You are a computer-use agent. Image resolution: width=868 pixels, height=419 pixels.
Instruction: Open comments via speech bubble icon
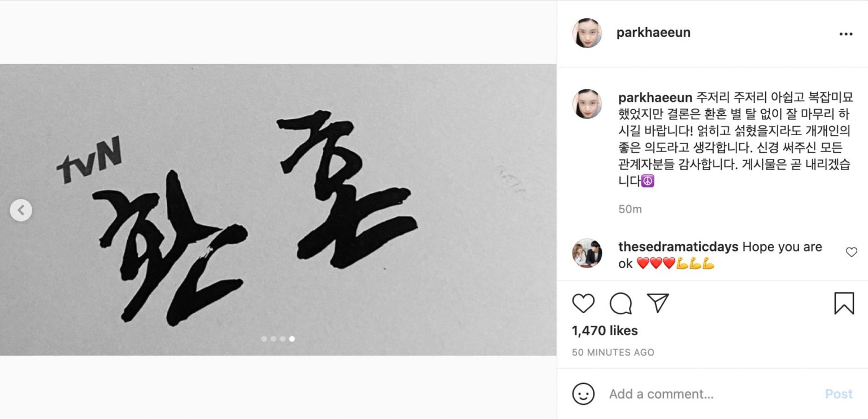(x=620, y=304)
